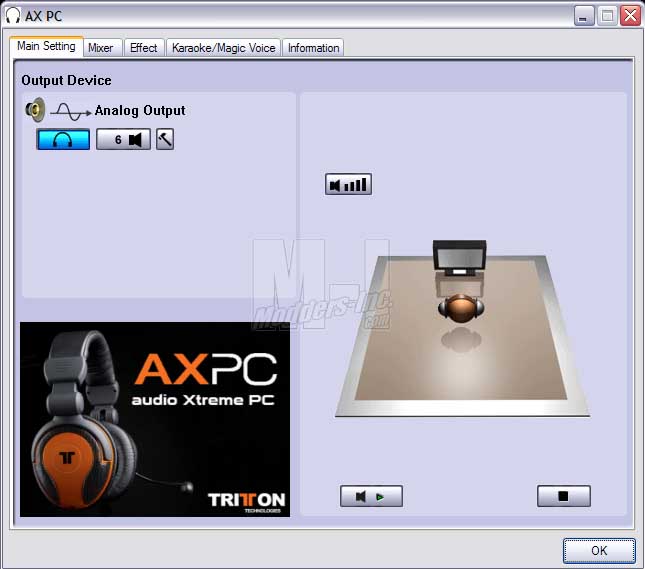Click the analog sine wave icon
This screenshot has width=645, height=569.
[x=71, y=111]
